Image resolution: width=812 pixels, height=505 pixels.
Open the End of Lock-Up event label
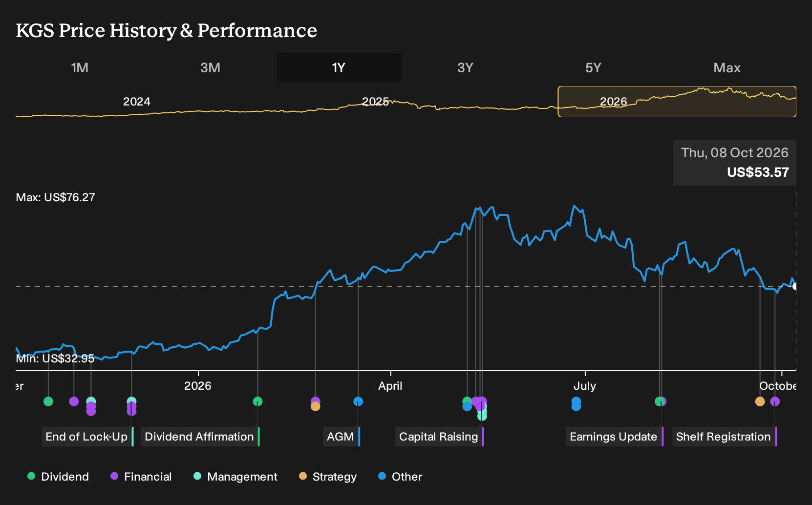[87, 437]
